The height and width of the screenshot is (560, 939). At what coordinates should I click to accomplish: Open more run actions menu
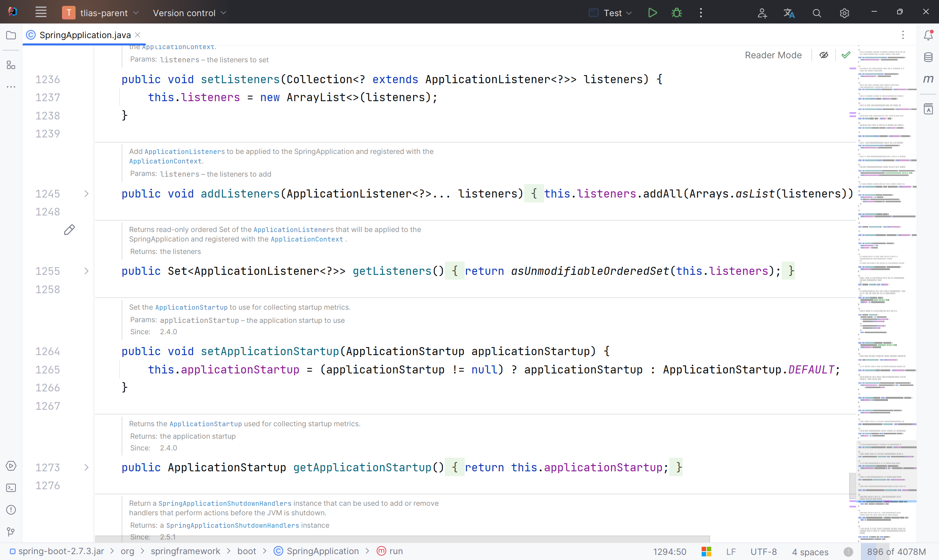[701, 13]
